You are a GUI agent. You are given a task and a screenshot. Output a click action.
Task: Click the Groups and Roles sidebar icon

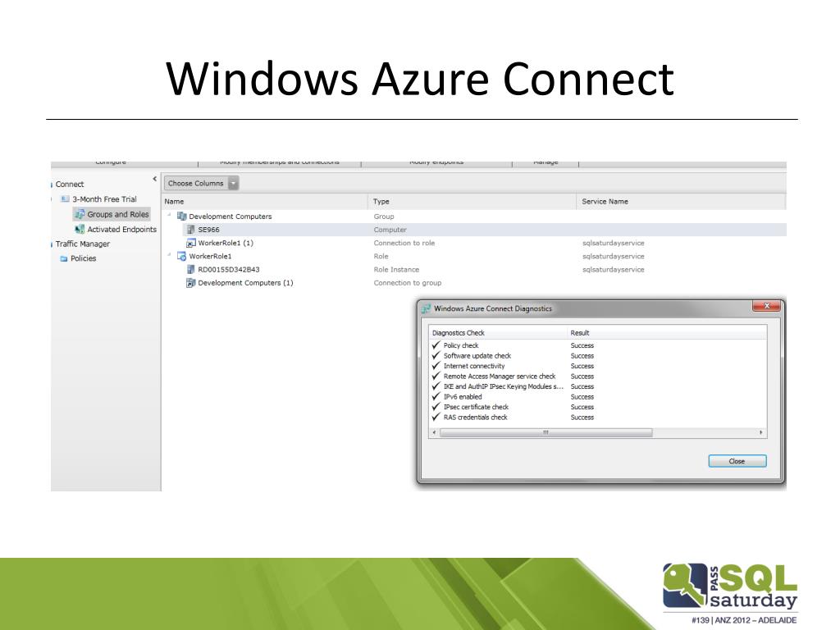(x=80, y=214)
